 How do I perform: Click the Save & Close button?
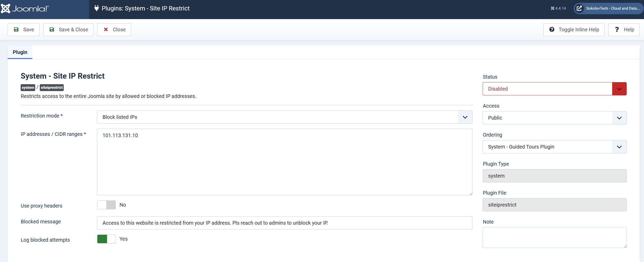(68, 30)
